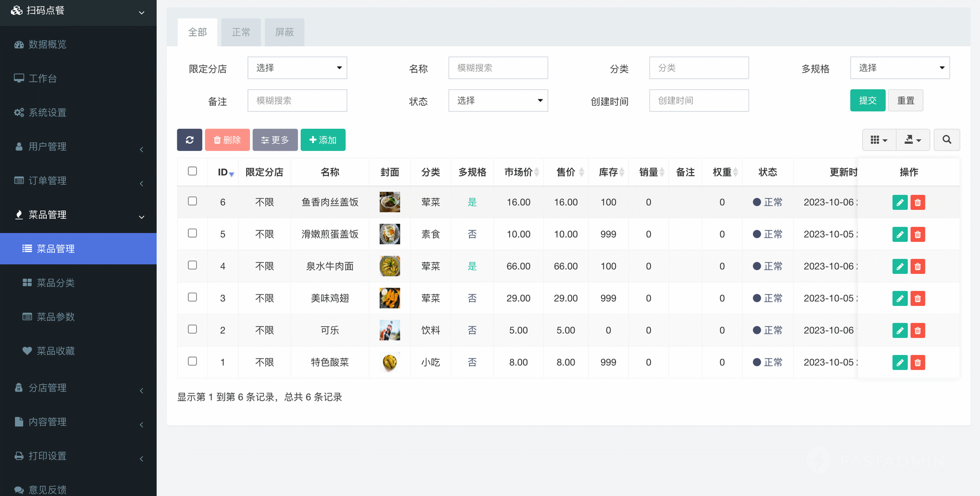The height and width of the screenshot is (496, 980).
Task: Click trash icon for 美味鸡翅 row
Action: [x=918, y=299]
